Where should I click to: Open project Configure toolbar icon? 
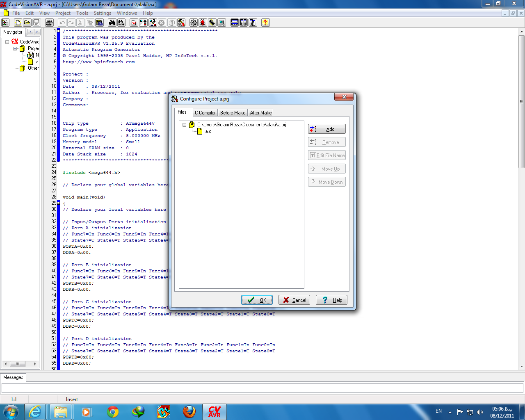(x=181, y=23)
